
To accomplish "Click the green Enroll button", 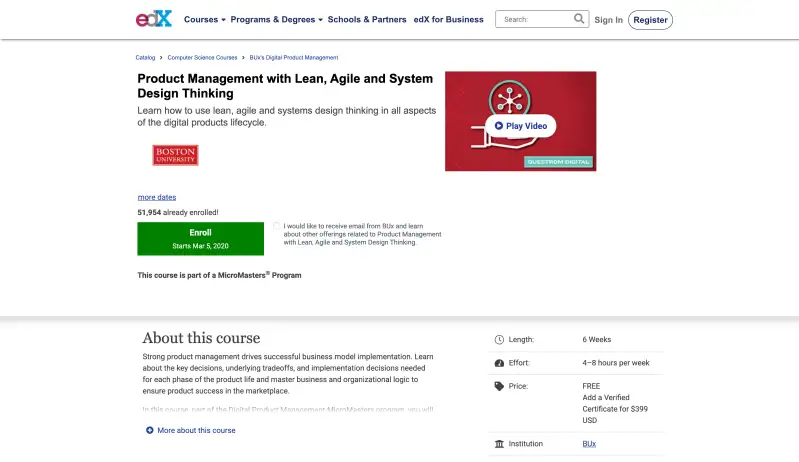I will point(200,238).
